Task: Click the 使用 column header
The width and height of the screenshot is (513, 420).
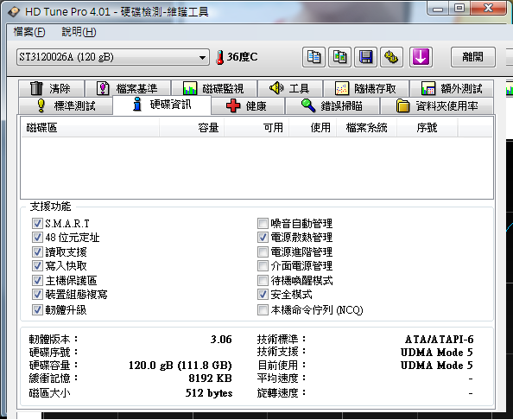Action: [x=313, y=127]
